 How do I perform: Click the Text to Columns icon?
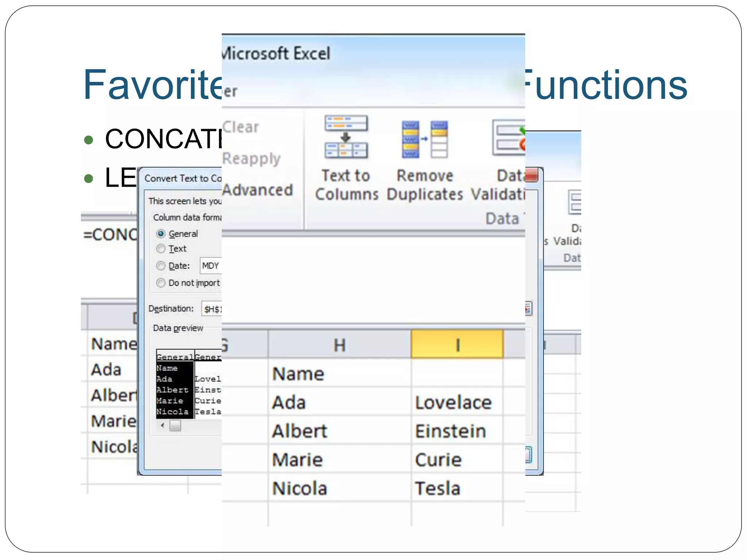346,137
